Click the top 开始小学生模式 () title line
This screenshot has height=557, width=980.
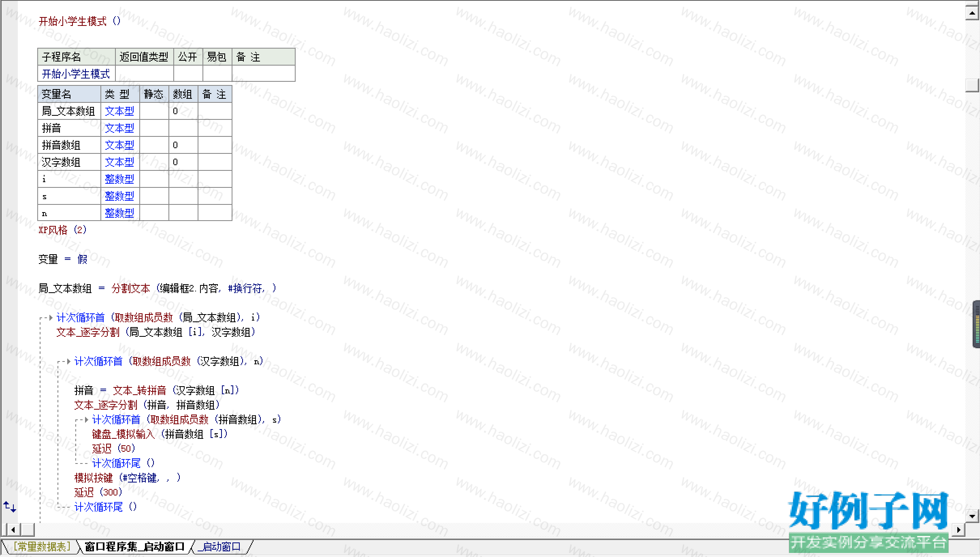[x=79, y=21]
